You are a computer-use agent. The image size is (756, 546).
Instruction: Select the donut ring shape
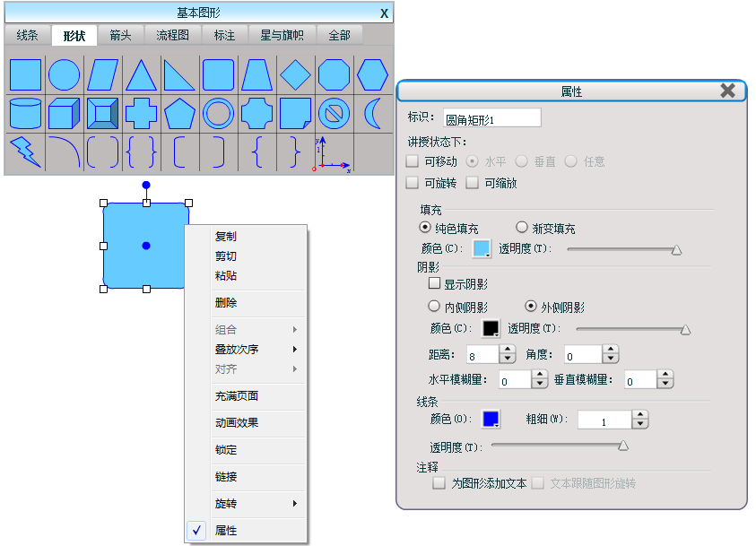point(217,114)
